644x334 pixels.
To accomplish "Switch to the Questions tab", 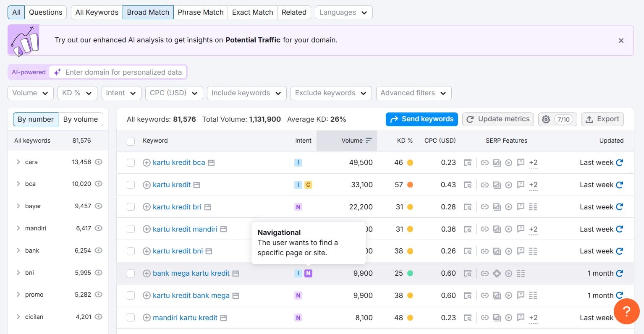I will click(45, 13).
